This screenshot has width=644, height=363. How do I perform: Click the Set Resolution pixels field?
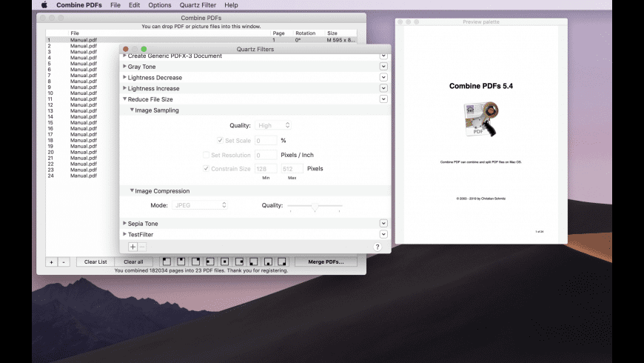[x=266, y=155]
